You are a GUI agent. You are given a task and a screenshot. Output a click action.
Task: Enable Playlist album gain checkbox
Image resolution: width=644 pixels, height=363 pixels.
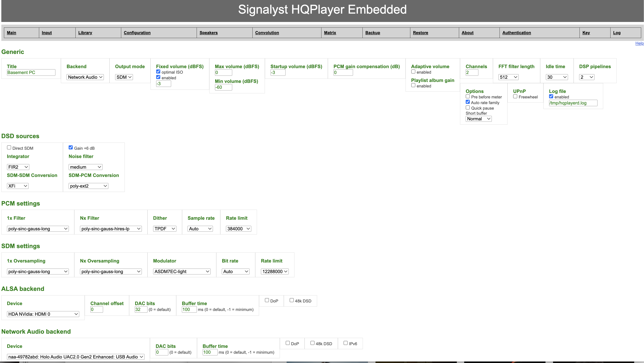(x=413, y=85)
